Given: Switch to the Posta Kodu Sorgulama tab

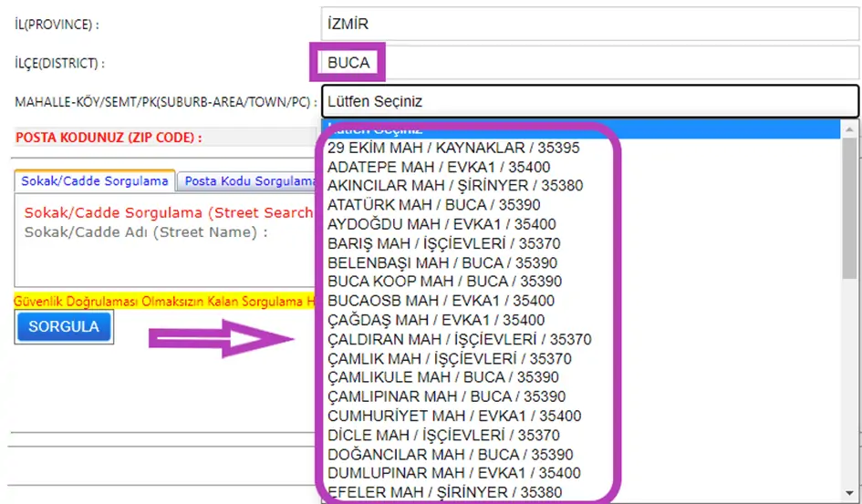Looking at the screenshot, I should pos(248,181).
